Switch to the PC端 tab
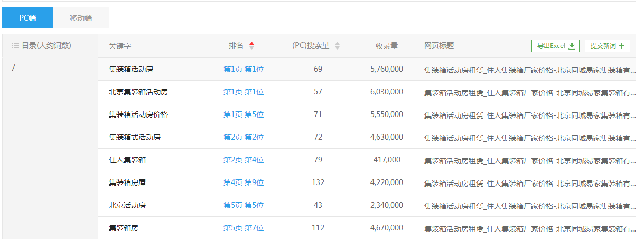This screenshot has width=644, height=241. point(27,18)
